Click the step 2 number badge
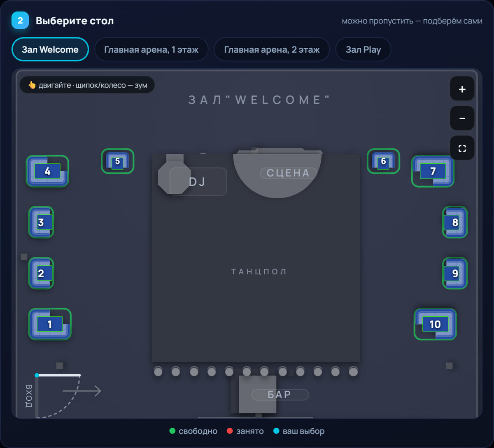 click(x=20, y=21)
